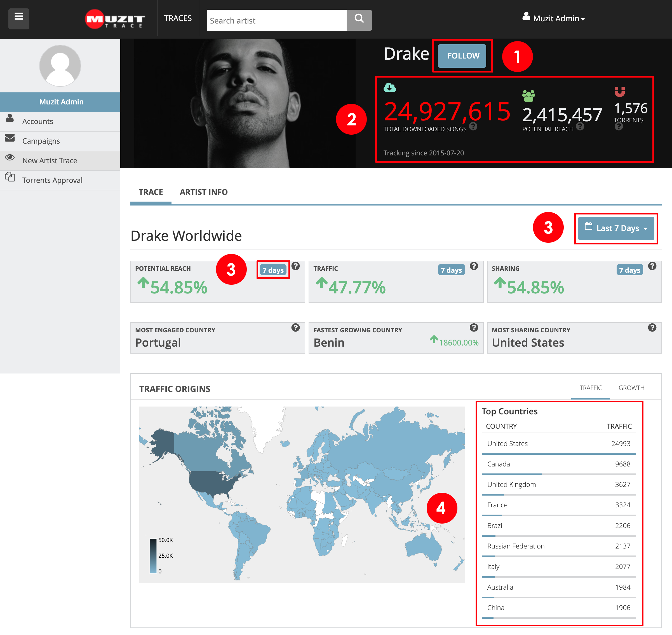
Task: Click help icon on Most Engaged Country card
Action: [296, 328]
